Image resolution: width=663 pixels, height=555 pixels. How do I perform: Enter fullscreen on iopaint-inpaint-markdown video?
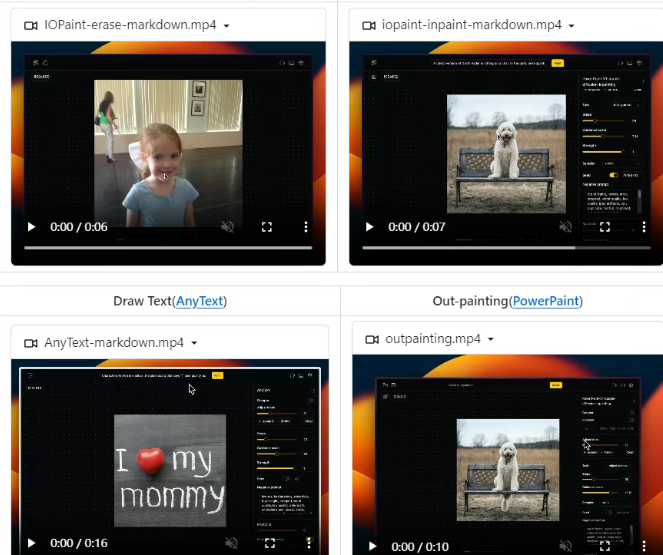(x=605, y=227)
